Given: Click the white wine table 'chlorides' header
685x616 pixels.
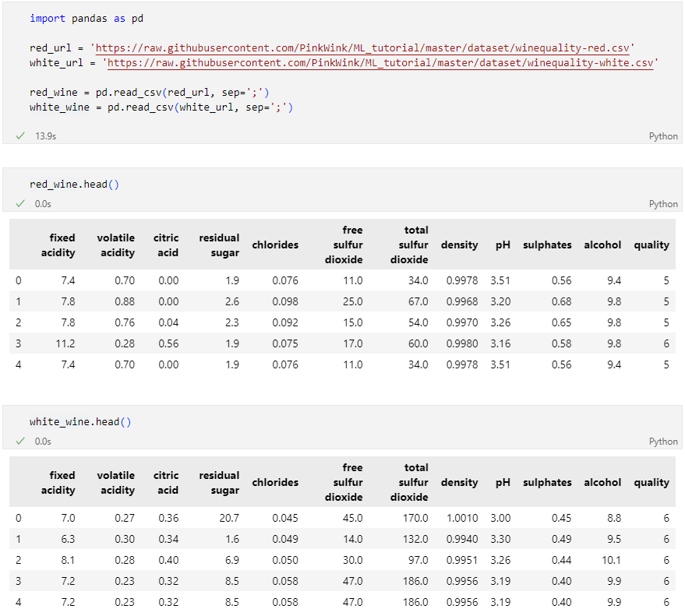Looking at the screenshot, I should click(275, 482).
